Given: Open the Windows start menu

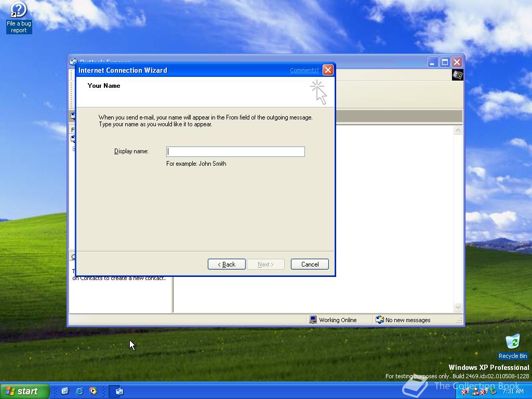Looking at the screenshot, I should point(24,391).
